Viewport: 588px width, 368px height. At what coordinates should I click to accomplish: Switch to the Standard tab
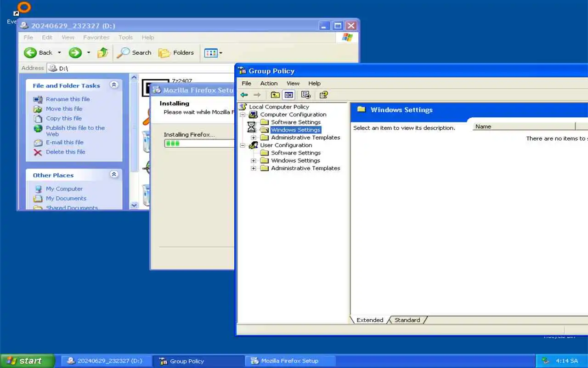click(x=407, y=320)
